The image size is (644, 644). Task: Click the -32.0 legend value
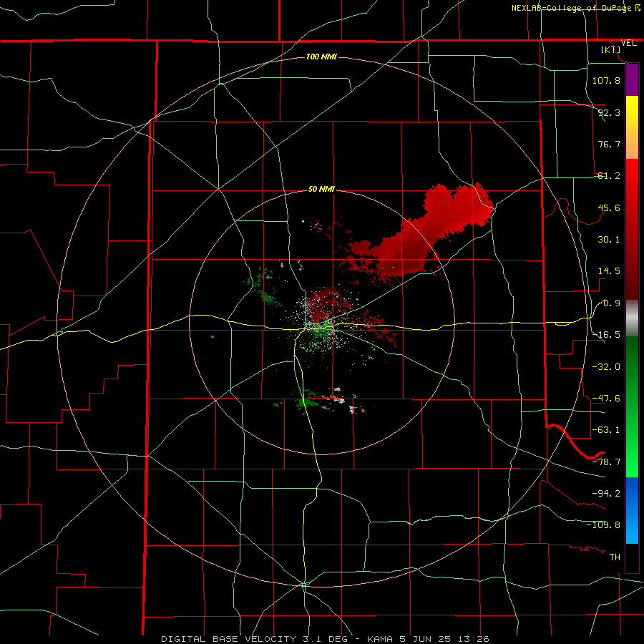click(x=606, y=367)
